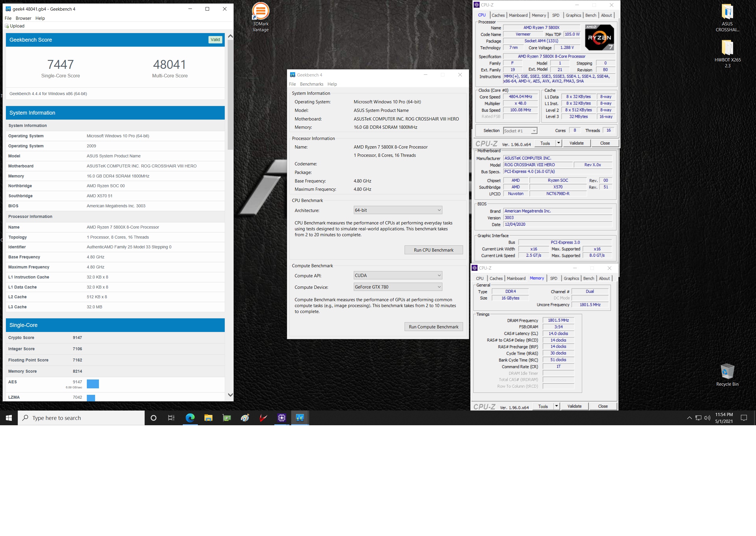This screenshot has height=536, width=756.
Task: Click Run CPU Benchmark button
Action: [x=434, y=250]
